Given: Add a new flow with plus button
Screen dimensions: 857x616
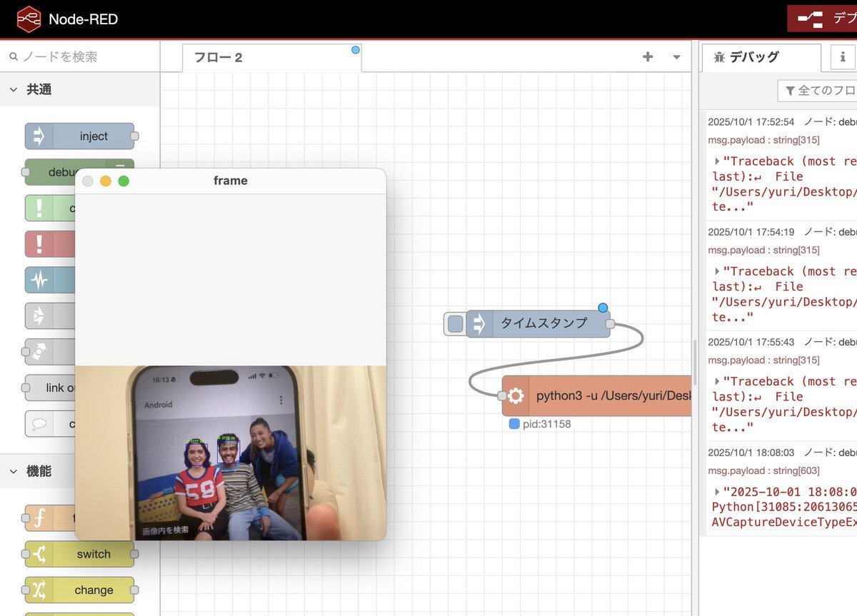Looking at the screenshot, I should pyautogui.click(x=648, y=57).
